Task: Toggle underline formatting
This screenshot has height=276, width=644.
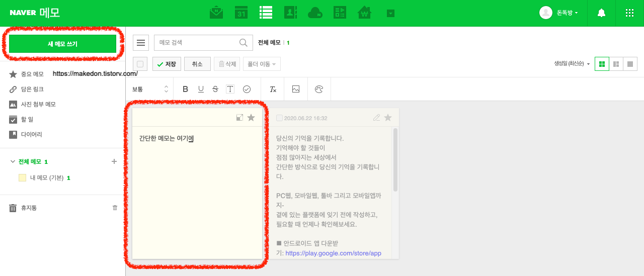Action: click(201, 89)
